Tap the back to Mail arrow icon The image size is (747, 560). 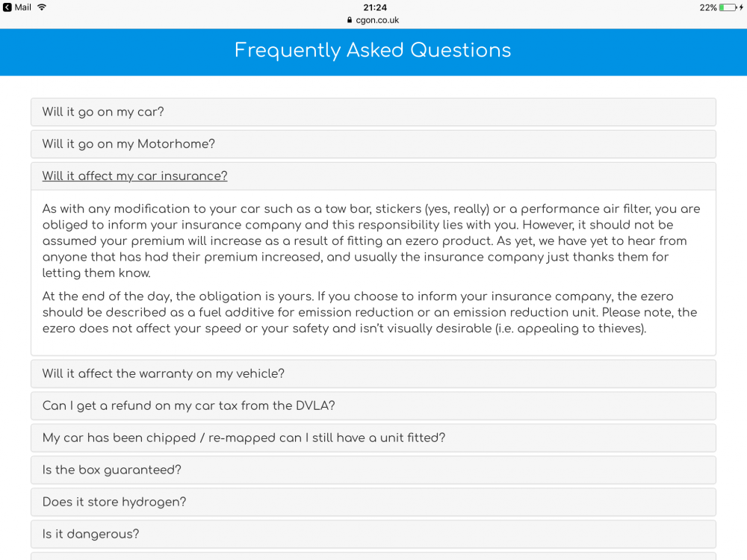click(7, 7)
